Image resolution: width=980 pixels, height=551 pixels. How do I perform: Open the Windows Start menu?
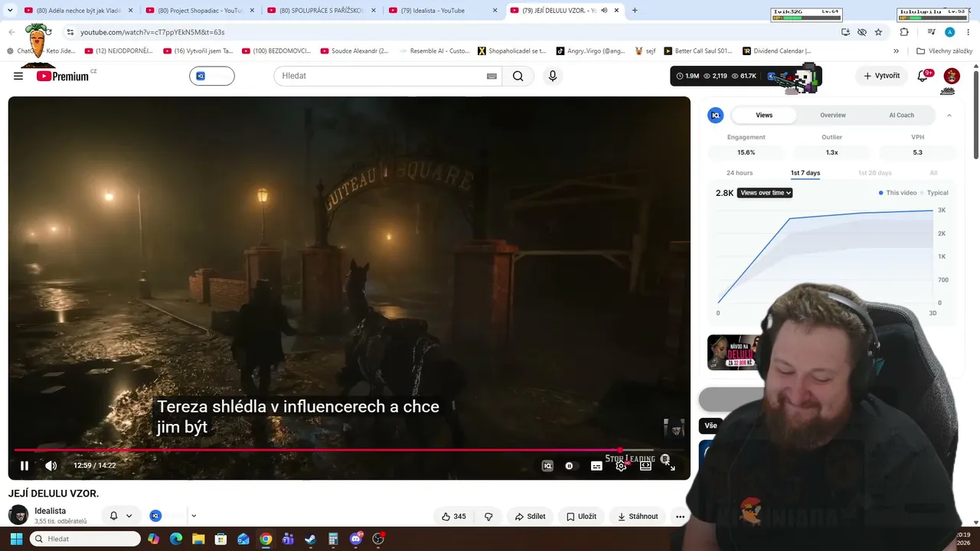coord(16,539)
